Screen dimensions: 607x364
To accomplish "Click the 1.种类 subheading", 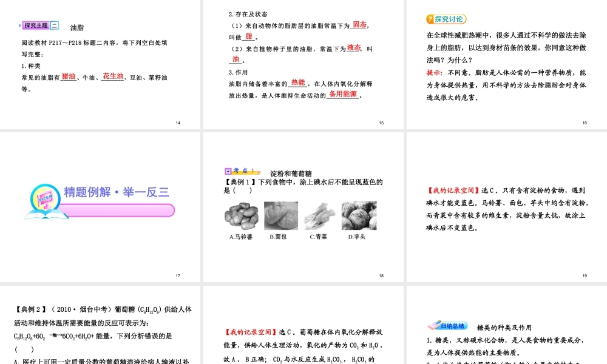I will (31, 66).
